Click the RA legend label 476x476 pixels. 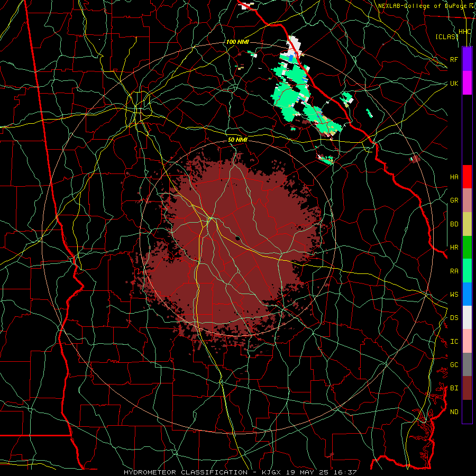pyautogui.click(x=454, y=271)
